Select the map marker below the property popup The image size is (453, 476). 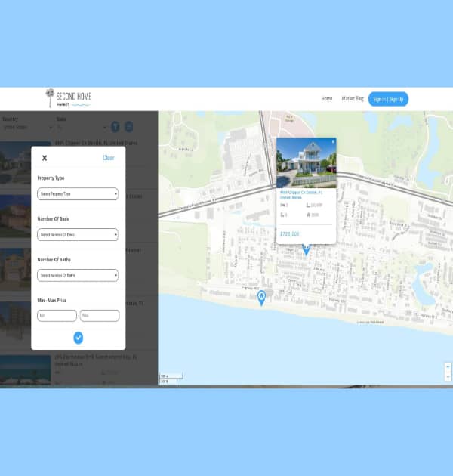click(307, 249)
